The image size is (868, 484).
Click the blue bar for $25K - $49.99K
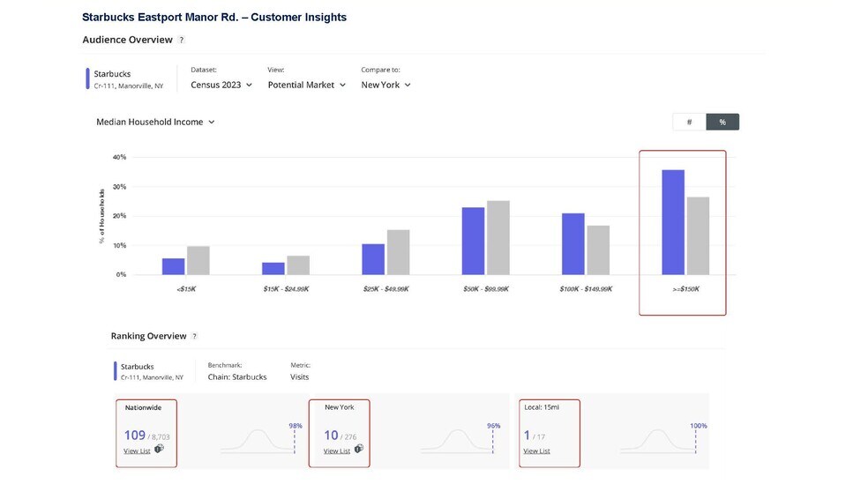pos(373,259)
